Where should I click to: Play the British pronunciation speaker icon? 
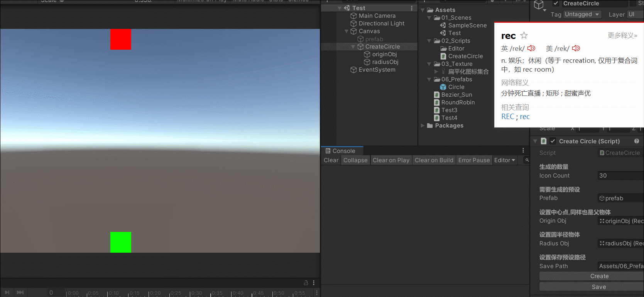point(531,48)
